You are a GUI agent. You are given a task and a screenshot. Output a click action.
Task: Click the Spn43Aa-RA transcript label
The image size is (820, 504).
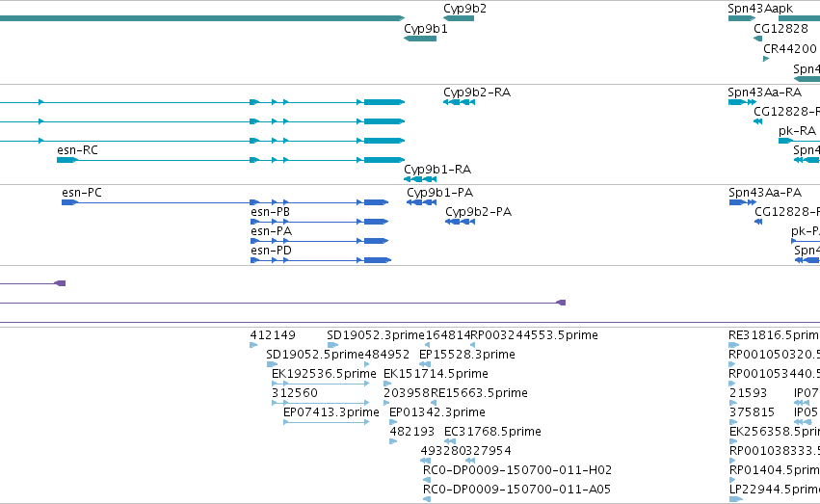tap(764, 93)
